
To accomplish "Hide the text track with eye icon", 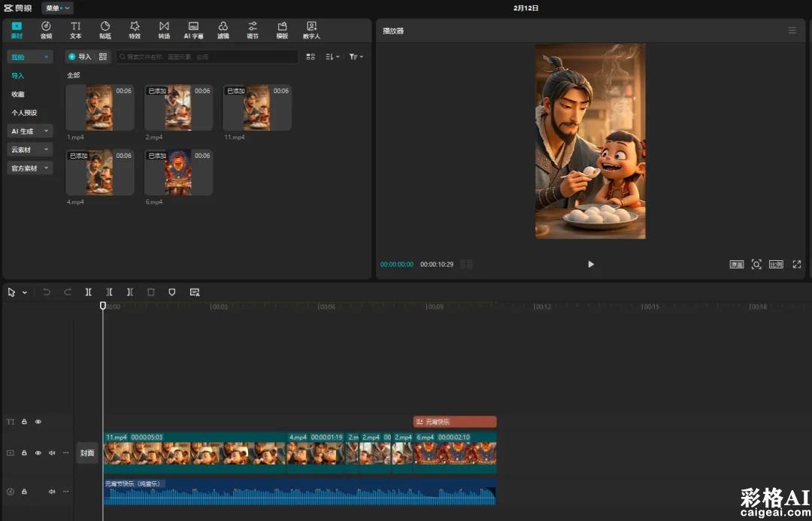I will point(38,422).
